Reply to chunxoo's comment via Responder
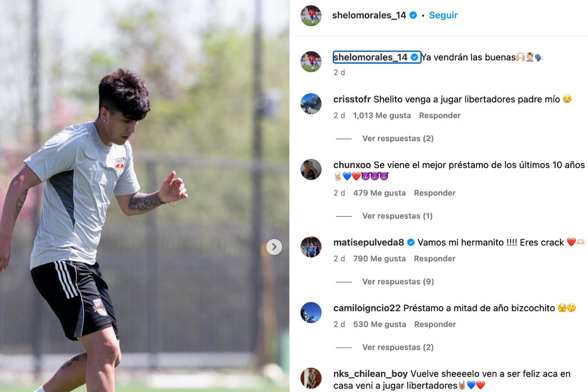The height and width of the screenshot is (392, 588). (435, 193)
